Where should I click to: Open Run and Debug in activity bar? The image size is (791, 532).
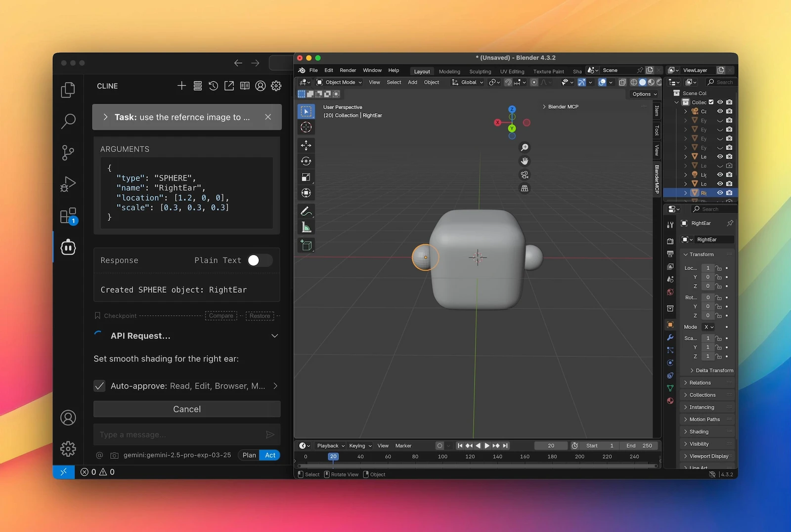[x=68, y=184]
